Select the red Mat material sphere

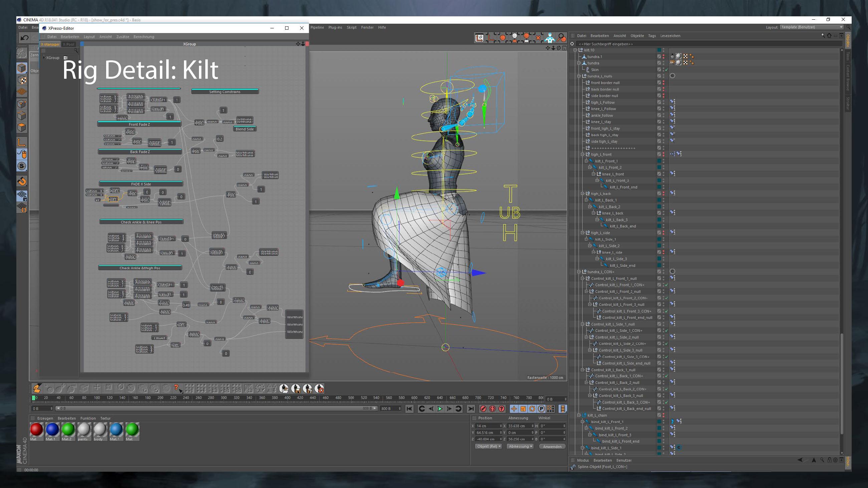36,430
